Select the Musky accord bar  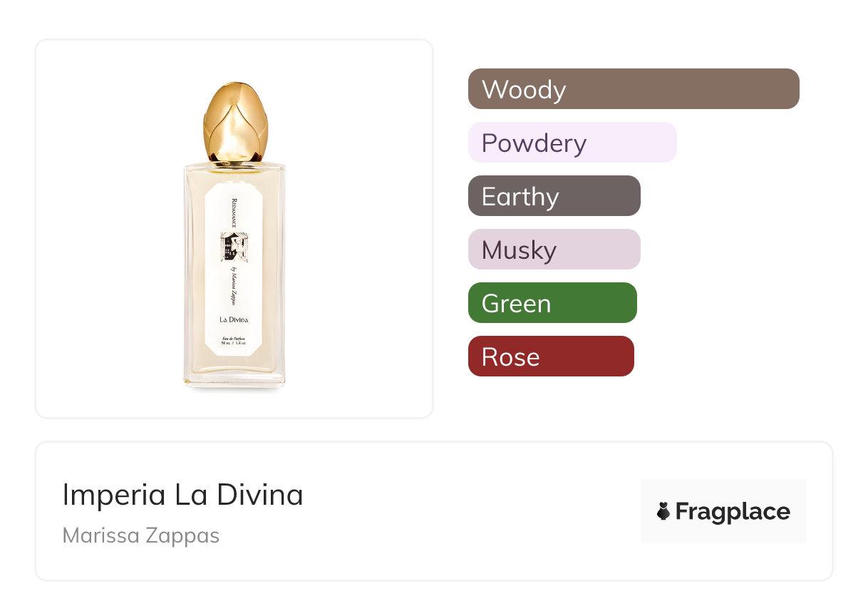(x=554, y=250)
